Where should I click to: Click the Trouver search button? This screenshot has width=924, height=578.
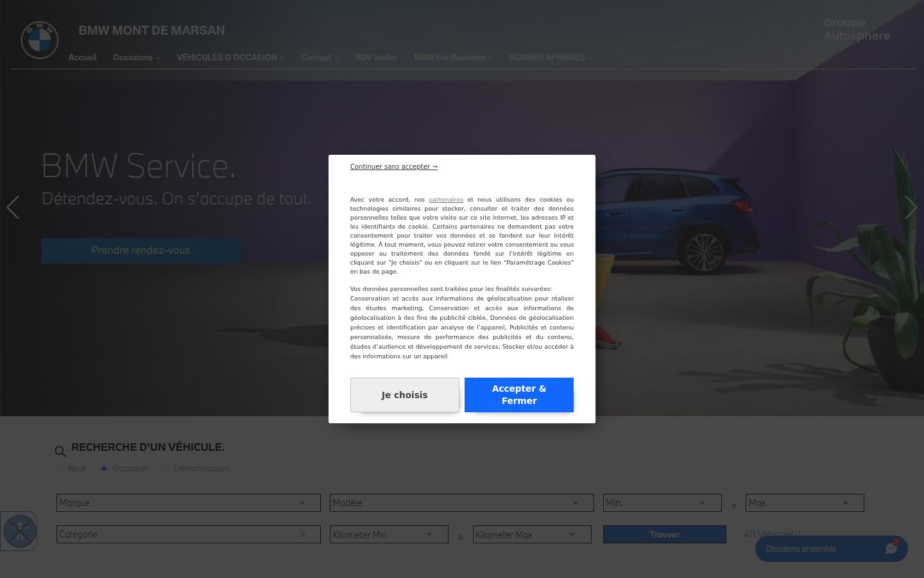pyautogui.click(x=665, y=534)
